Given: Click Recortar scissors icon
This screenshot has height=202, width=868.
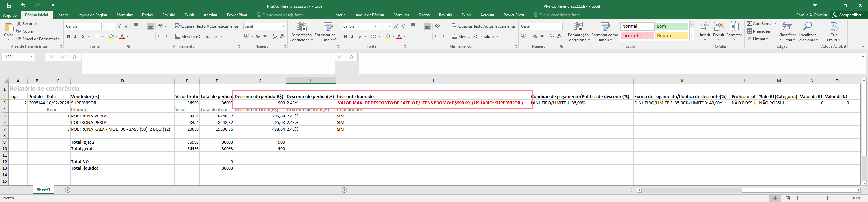Looking at the screenshot, I should pos(19,23).
